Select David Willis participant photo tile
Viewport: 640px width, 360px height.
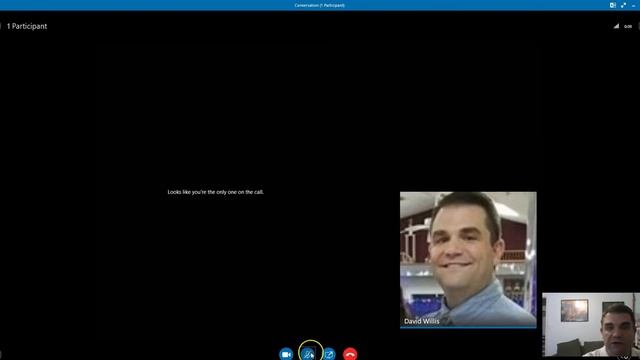(x=468, y=260)
